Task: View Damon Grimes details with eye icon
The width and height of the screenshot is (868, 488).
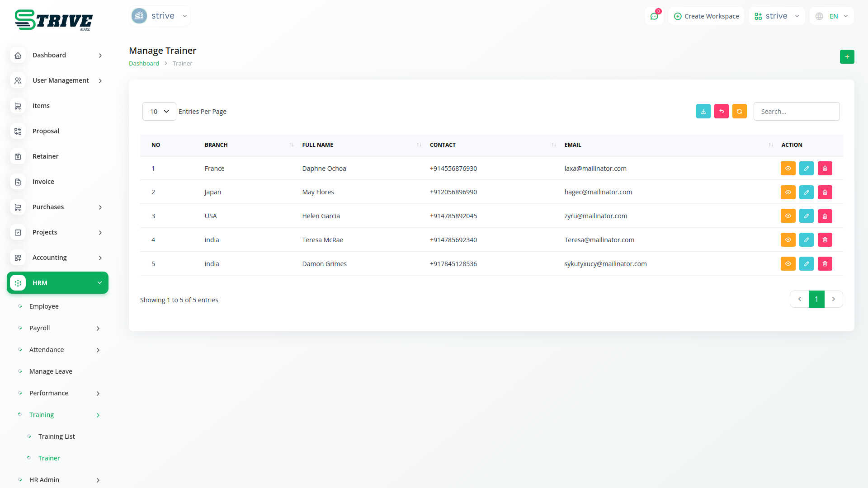Action: tap(788, 264)
